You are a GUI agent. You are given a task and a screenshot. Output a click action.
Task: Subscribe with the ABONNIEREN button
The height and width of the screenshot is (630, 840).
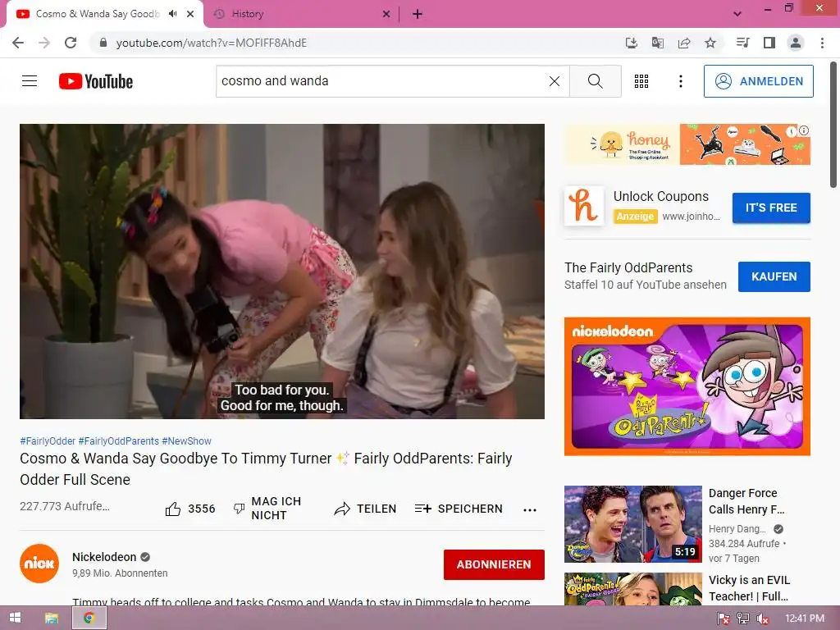(494, 564)
